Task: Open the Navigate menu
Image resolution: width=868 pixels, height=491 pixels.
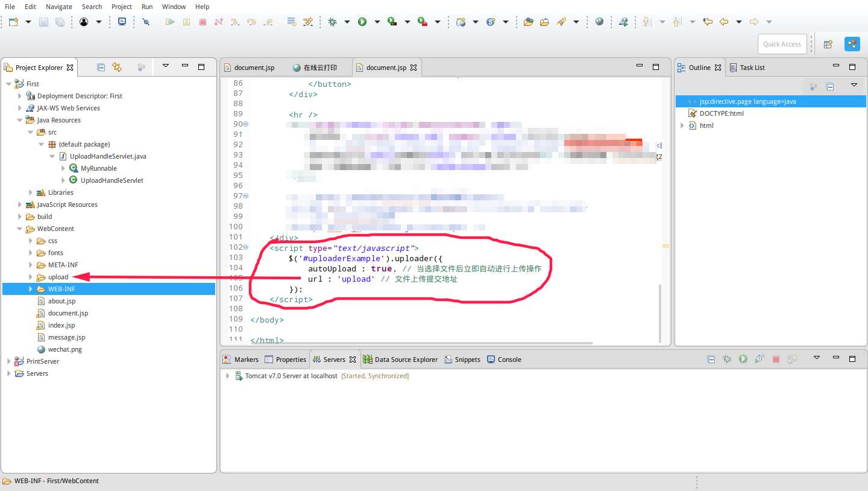Action: click(x=58, y=7)
